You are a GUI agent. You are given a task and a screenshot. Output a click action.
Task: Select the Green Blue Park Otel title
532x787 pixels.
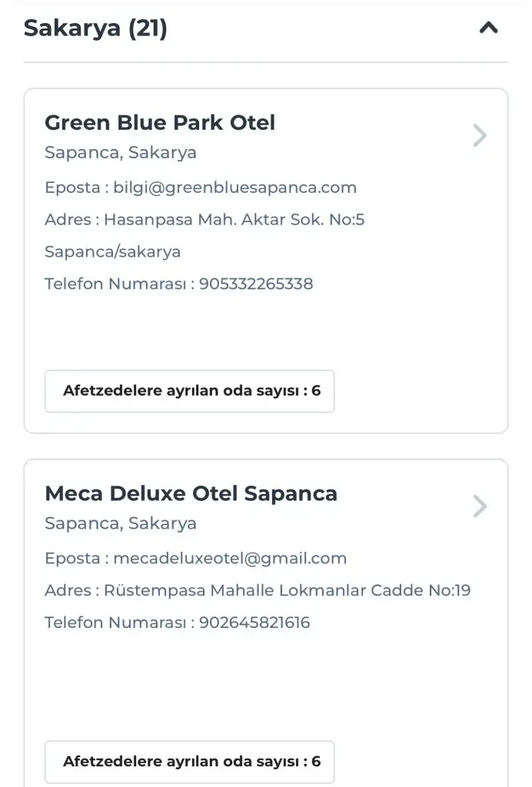(x=160, y=122)
